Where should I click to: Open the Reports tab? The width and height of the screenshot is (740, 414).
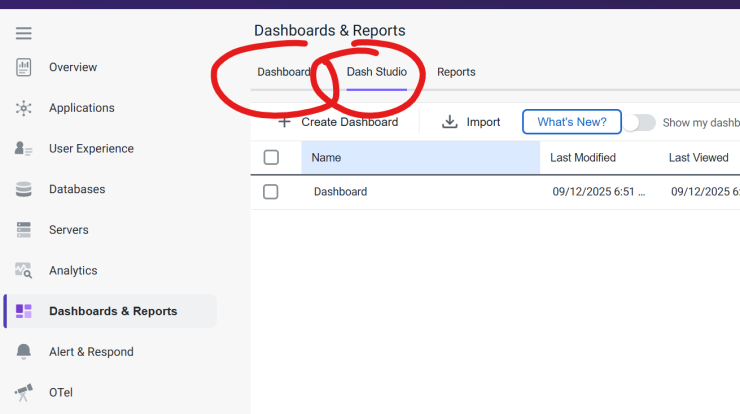456,72
